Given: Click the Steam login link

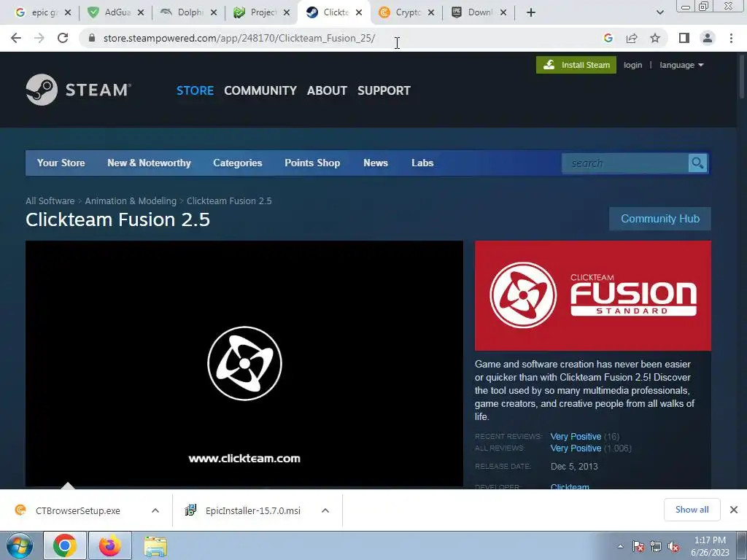Looking at the screenshot, I should 632,65.
